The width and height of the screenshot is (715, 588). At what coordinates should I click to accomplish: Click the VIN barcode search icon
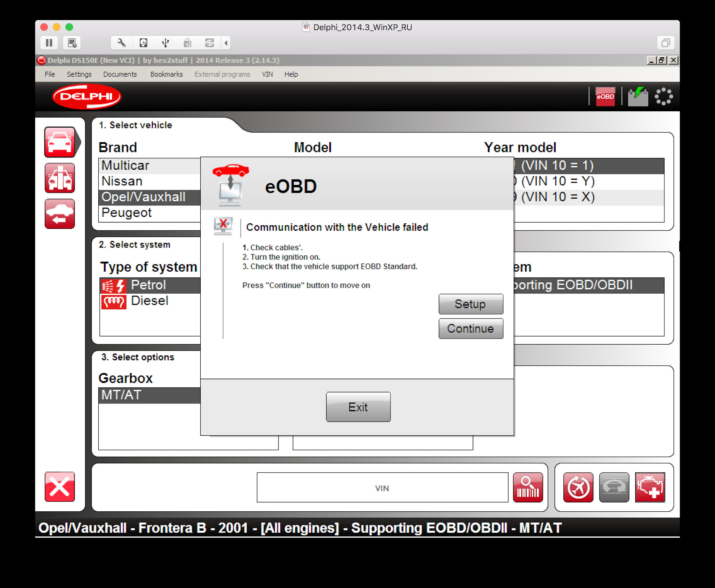pos(528,487)
